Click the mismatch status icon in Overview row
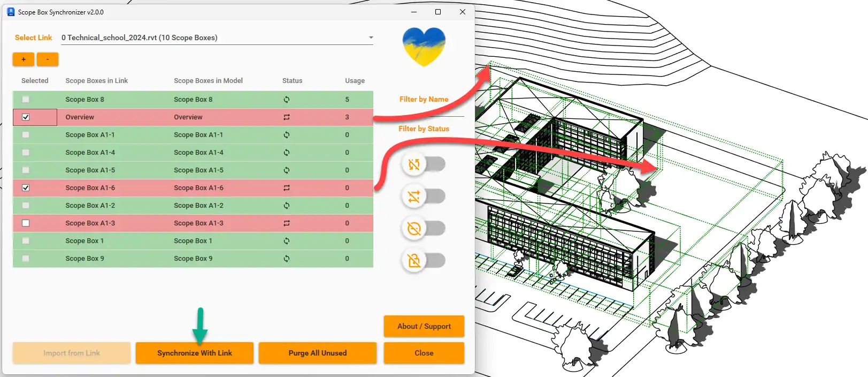 287,117
